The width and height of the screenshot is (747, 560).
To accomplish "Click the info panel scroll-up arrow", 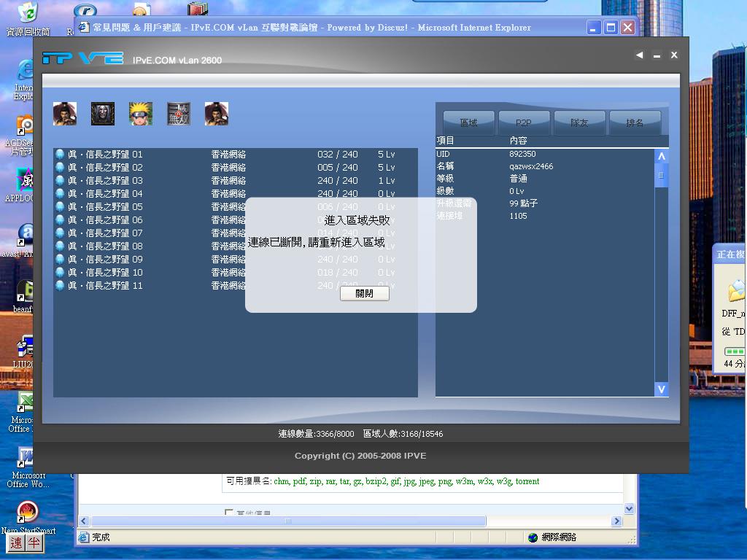I will pos(662,154).
